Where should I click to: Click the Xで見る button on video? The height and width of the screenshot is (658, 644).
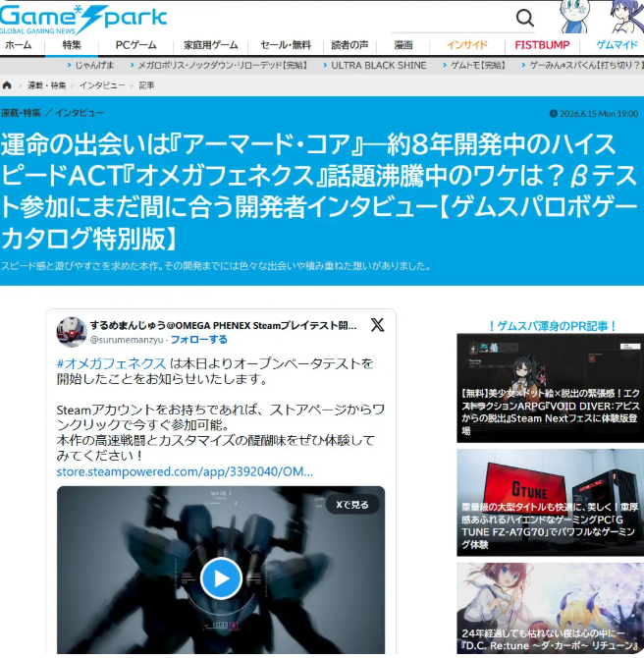point(352,505)
